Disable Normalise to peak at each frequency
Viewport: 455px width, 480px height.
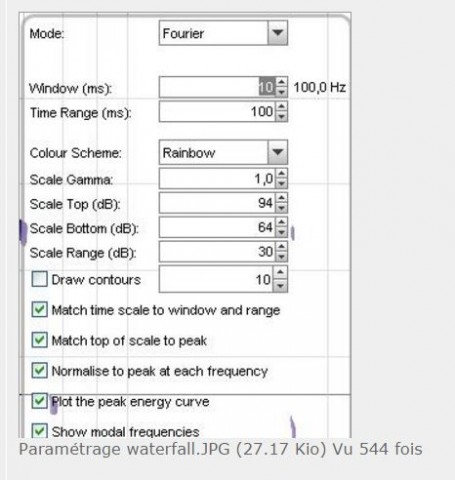click(39, 371)
